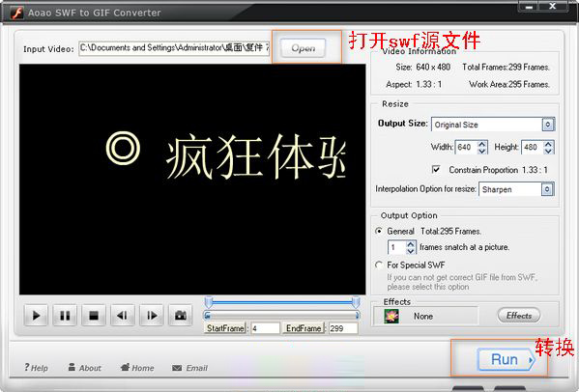This screenshot has width=579, height=392.
Task: Click the start range slider handle
Action: click(209, 301)
